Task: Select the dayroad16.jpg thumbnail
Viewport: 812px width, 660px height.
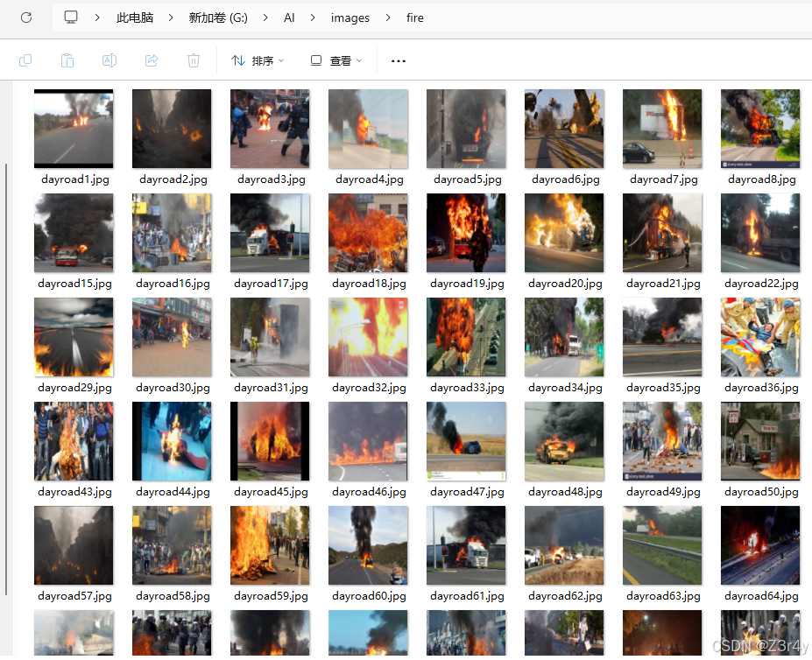Action: coord(172,233)
